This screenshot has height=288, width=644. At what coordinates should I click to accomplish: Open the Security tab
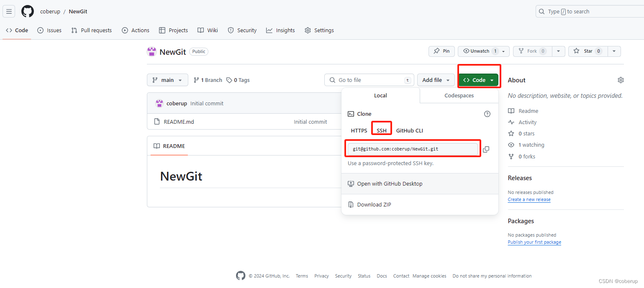242,30
